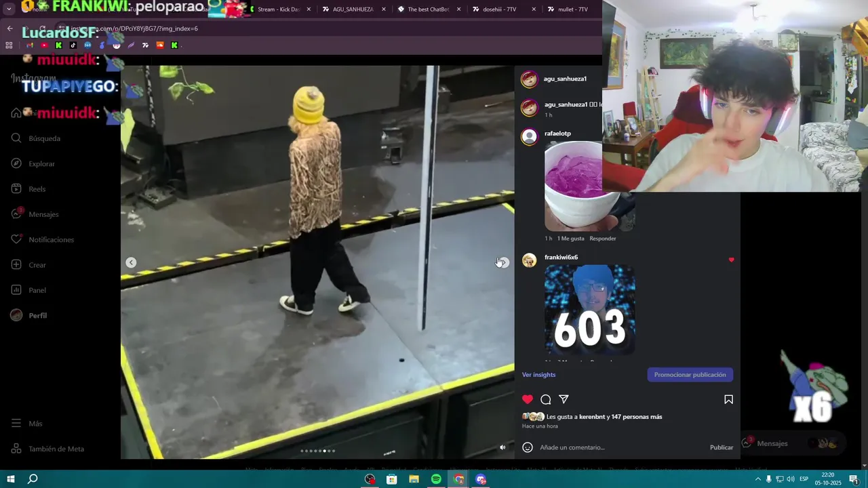
Task: Like frankiwi6x6's comment with the heart
Action: 731,260
